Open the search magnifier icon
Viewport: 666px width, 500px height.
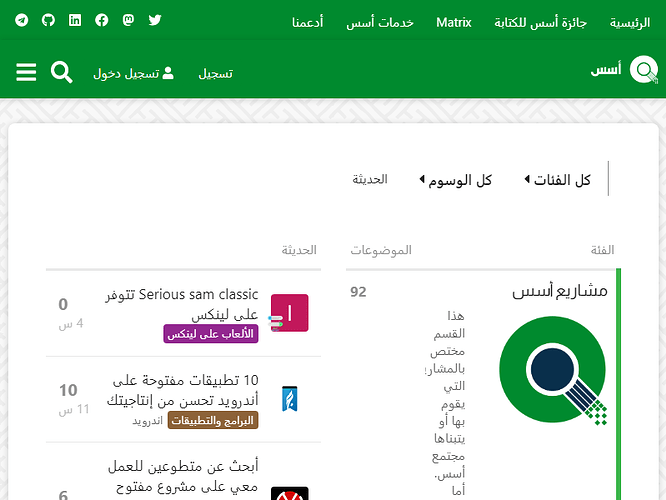[x=62, y=72]
